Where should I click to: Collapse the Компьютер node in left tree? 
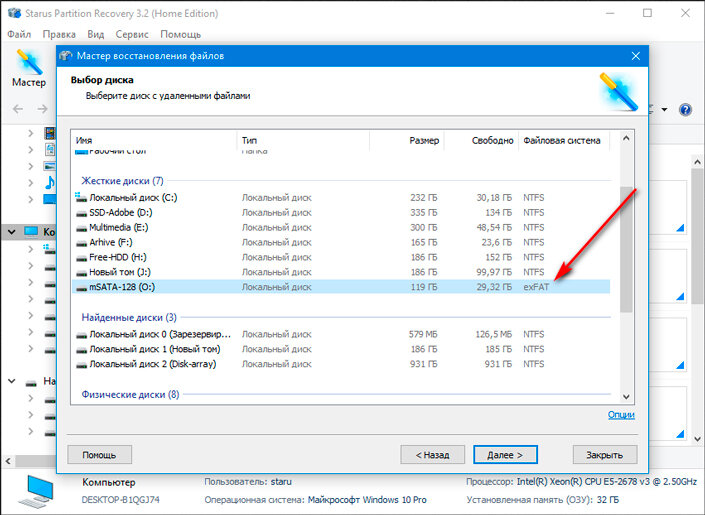point(12,232)
